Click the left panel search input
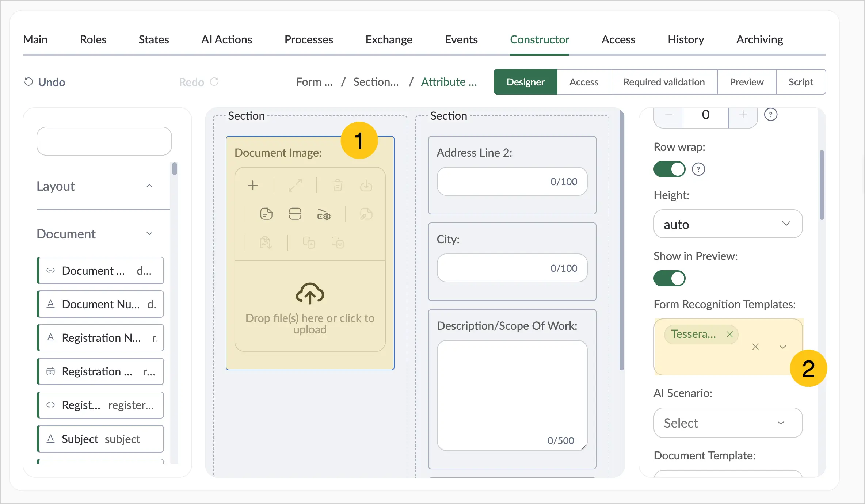 pyautogui.click(x=104, y=141)
